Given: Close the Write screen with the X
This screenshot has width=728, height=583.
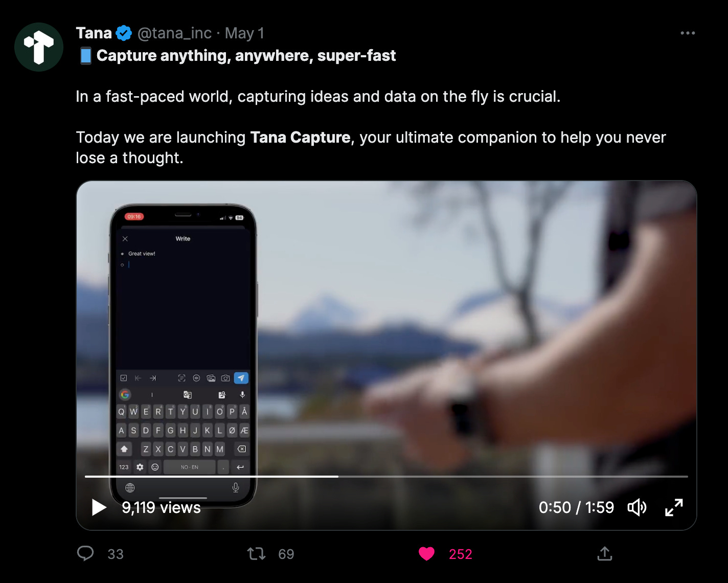Looking at the screenshot, I should coord(125,239).
